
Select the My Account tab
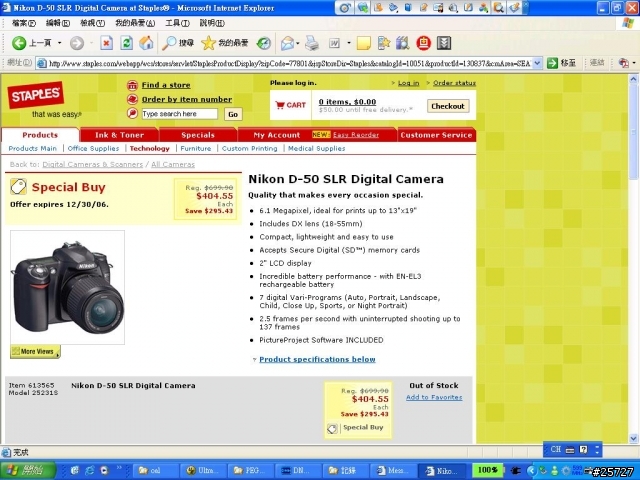point(276,135)
